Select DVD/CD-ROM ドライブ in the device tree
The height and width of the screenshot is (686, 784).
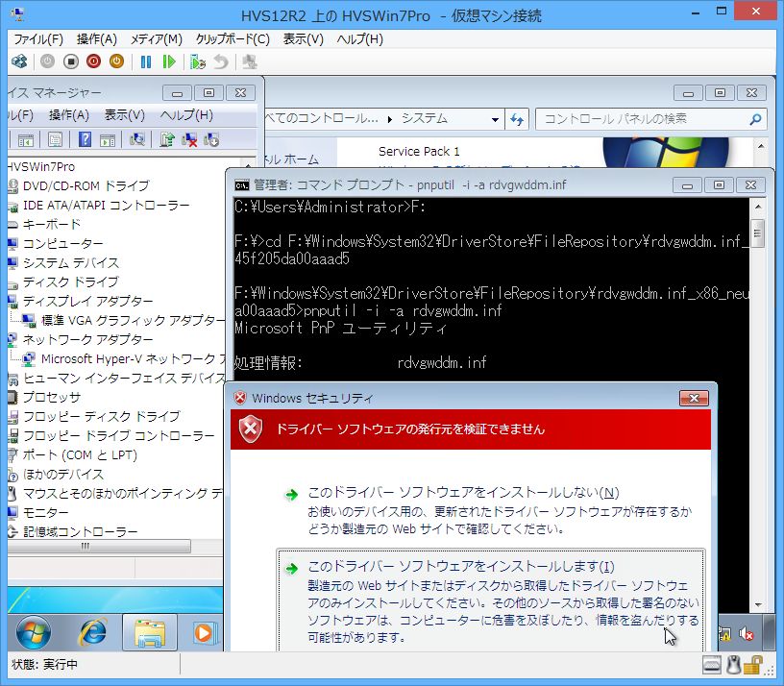[x=86, y=186]
